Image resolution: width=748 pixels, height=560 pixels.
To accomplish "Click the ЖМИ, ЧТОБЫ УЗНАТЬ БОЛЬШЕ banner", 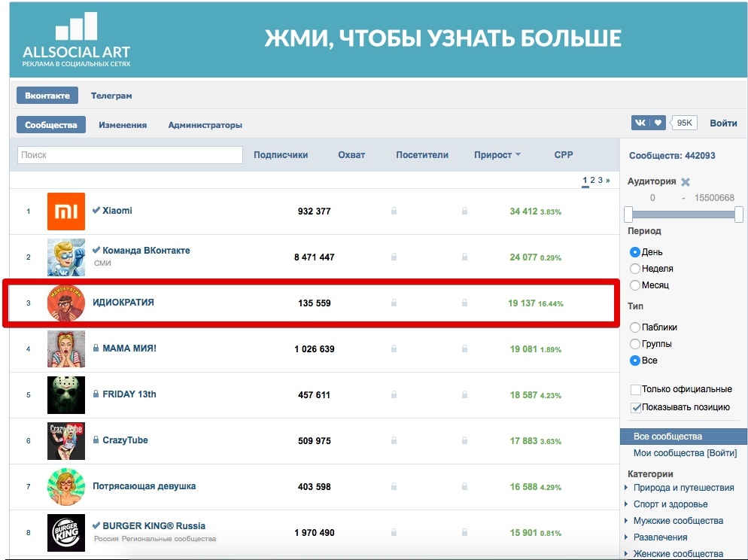I will coord(442,38).
